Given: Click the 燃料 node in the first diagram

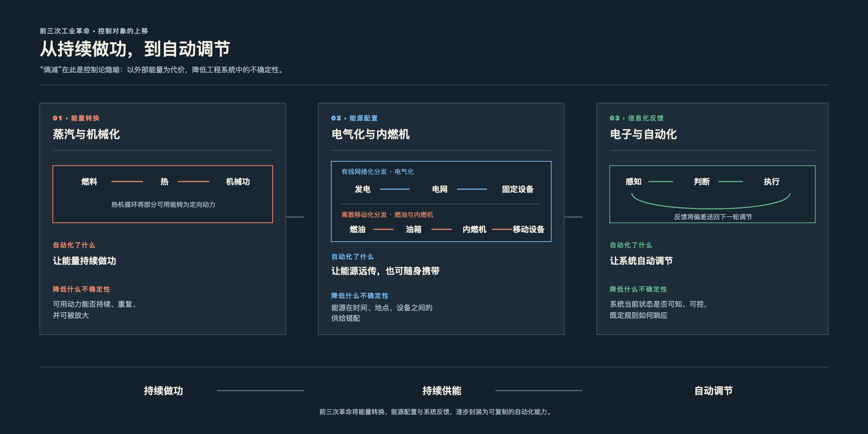Looking at the screenshot, I should tap(89, 182).
